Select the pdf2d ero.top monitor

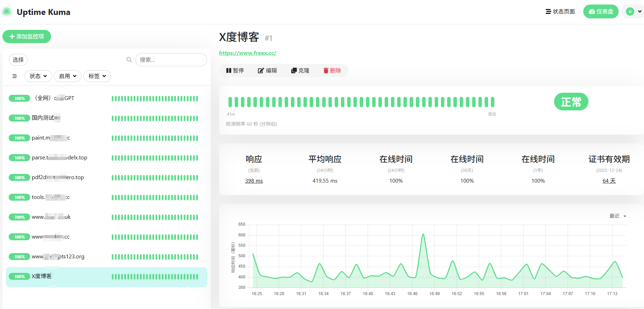(107, 178)
